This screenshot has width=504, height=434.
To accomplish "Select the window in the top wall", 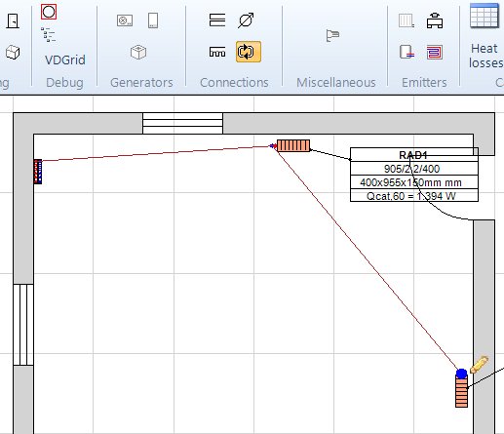I will tap(182, 123).
